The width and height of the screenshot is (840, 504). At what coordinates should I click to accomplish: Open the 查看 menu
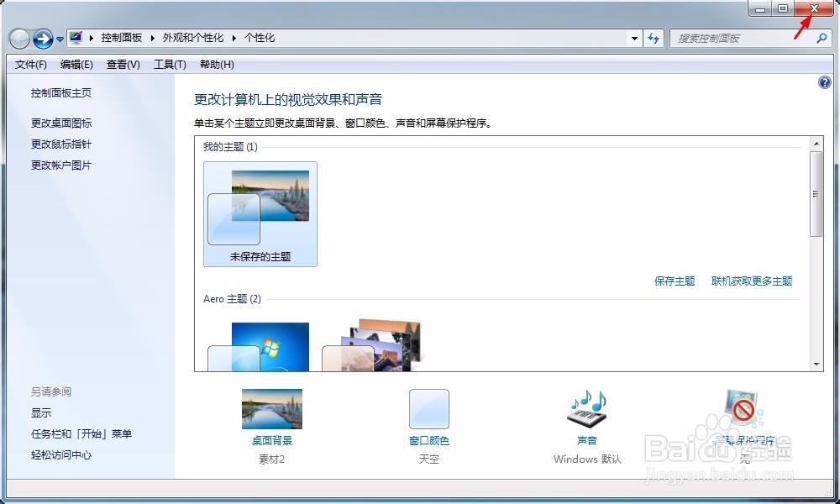122,64
